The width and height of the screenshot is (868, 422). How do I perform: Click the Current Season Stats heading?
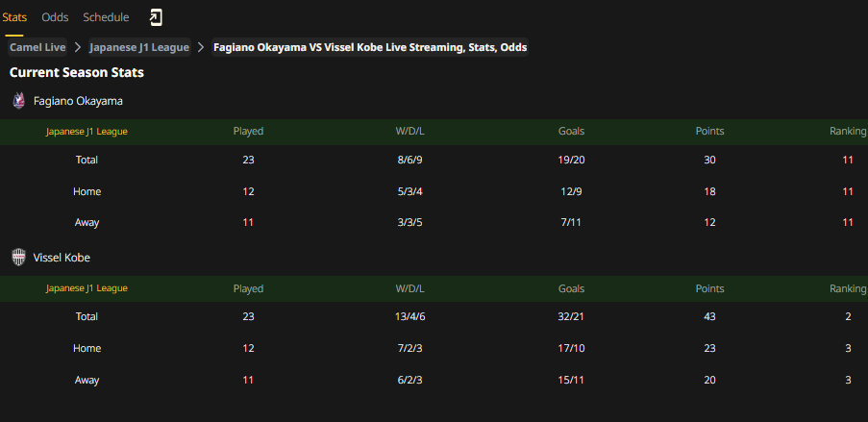[76, 72]
